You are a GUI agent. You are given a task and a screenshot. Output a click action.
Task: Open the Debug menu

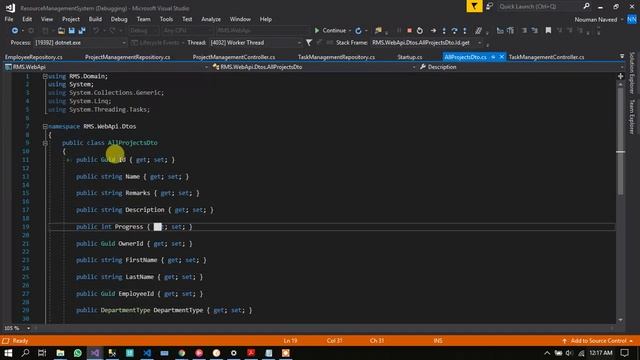point(119,19)
